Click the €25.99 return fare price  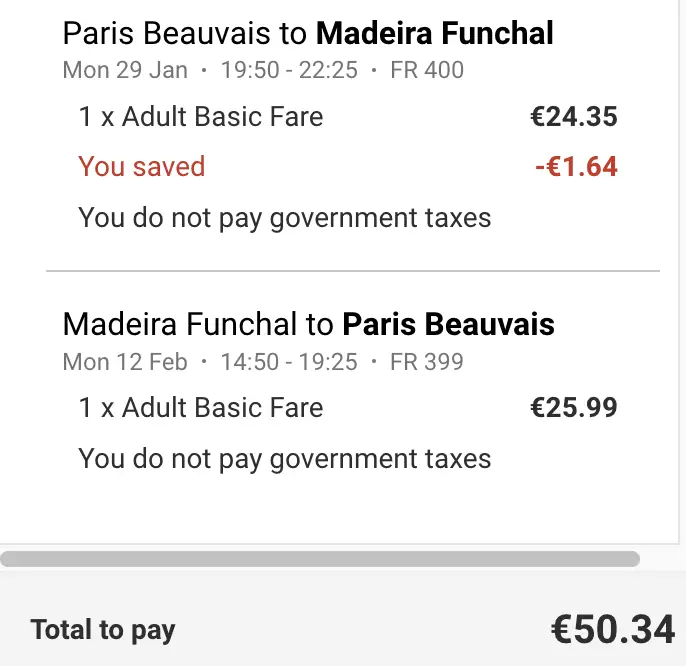pyautogui.click(x=574, y=408)
